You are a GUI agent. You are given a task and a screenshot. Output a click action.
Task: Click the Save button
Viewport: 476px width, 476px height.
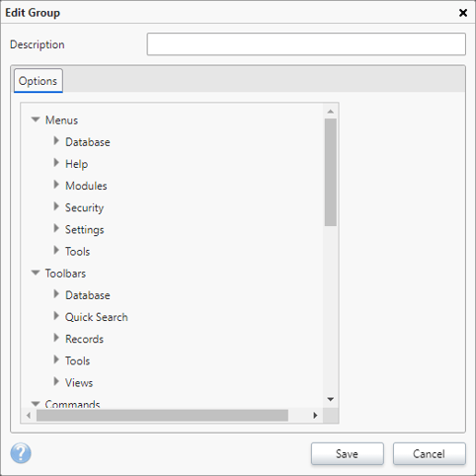point(348,453)
